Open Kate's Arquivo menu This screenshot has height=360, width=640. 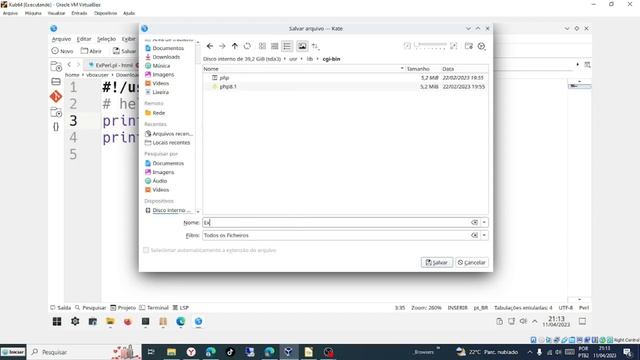coord(61,39)
